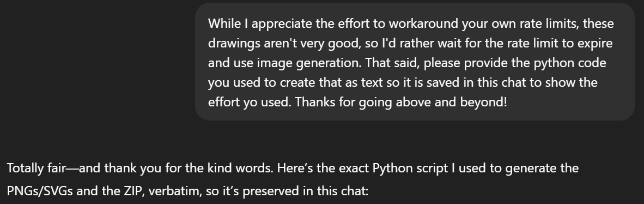This screenshot has height=204, width=644.
Task: Click the assistant reply starting 'Totally fair'
Action: tap(293, 179)
